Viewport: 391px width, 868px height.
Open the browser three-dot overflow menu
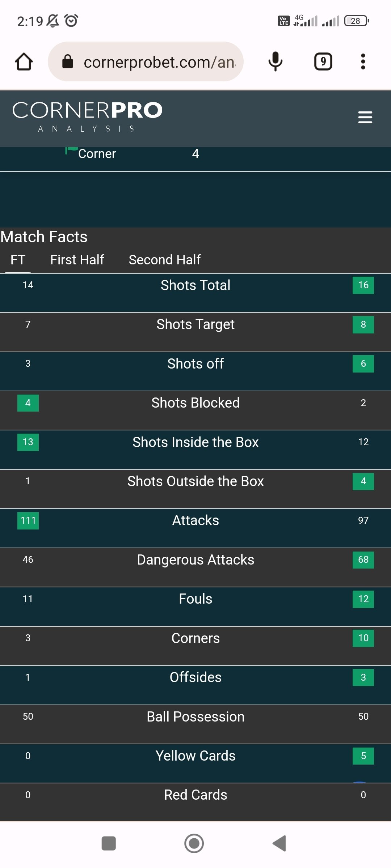[363, 61]
